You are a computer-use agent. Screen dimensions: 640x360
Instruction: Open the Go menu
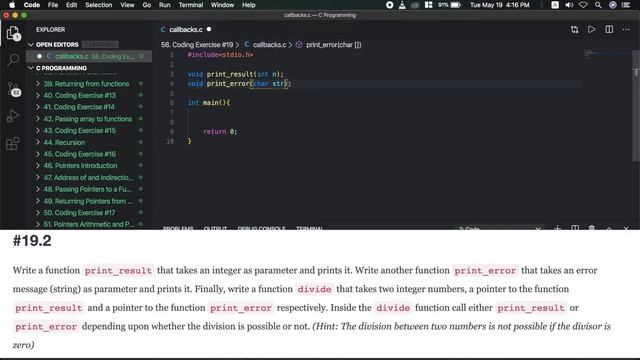147,5
